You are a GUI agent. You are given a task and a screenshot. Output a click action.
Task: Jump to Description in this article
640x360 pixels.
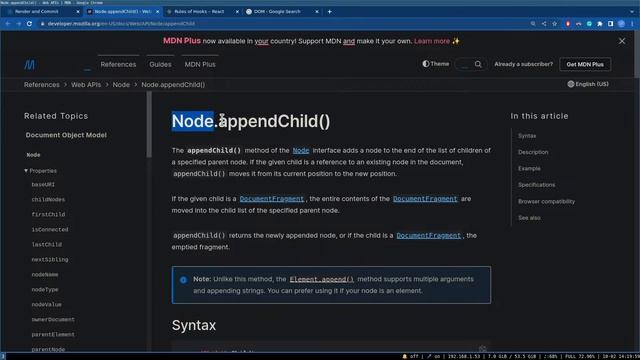[533, 152]
